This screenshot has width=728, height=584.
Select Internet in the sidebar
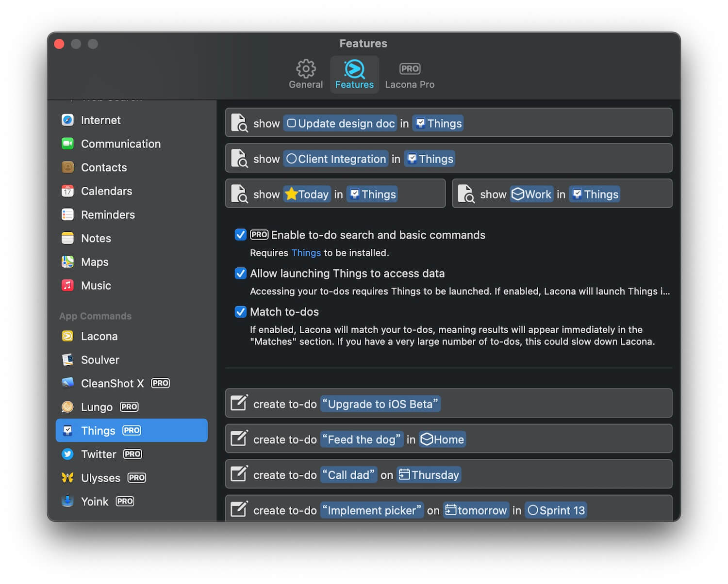click(132, 120)
